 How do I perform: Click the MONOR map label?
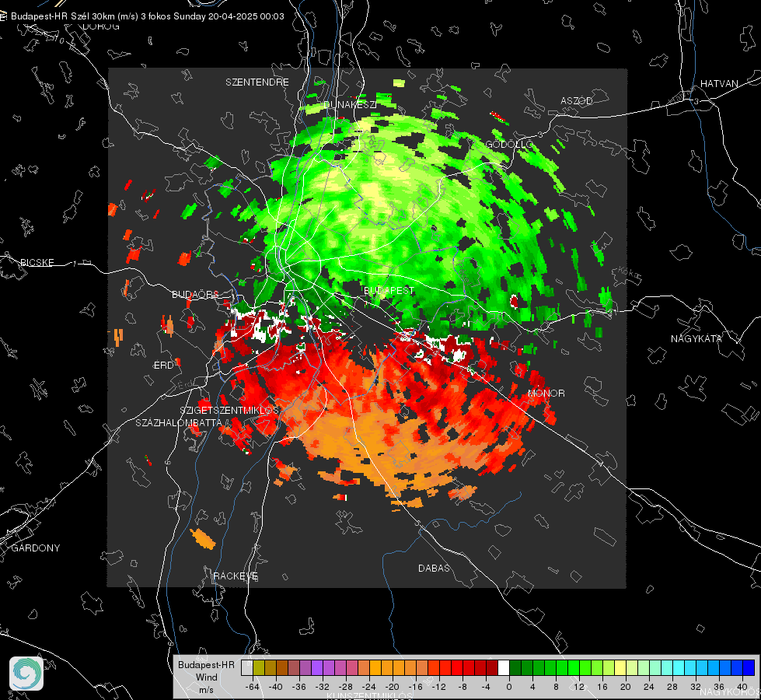coord(546,393)
